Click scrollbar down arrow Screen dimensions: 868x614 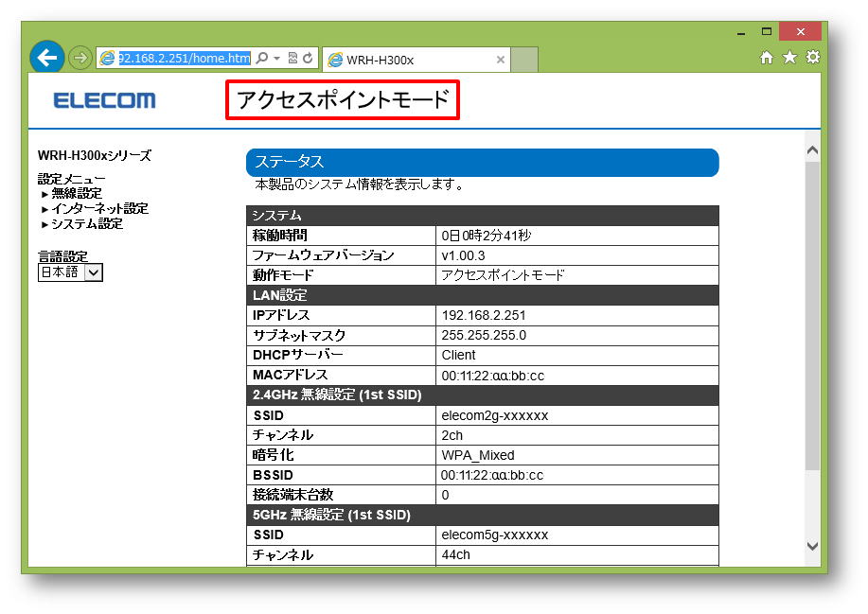813,547
